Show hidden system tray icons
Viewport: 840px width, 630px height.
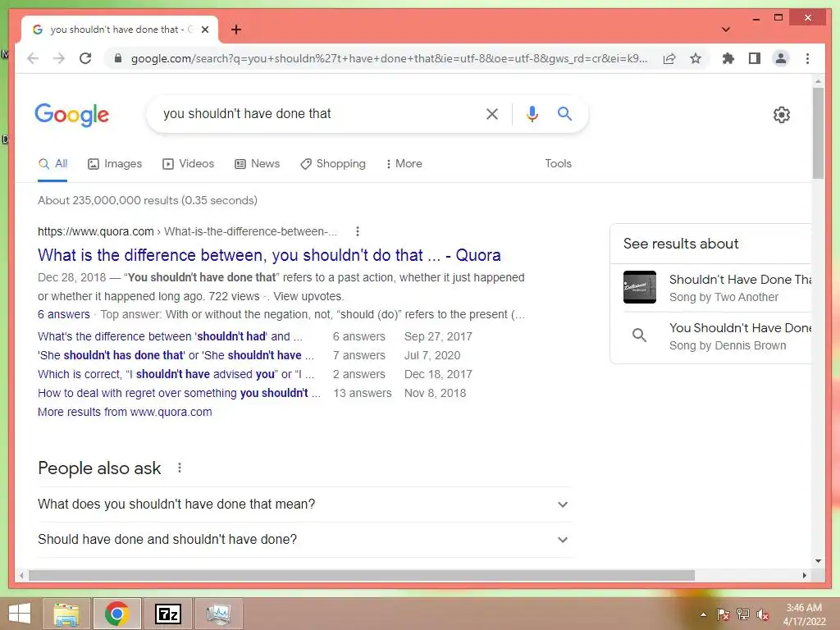(x=703, y=614)
